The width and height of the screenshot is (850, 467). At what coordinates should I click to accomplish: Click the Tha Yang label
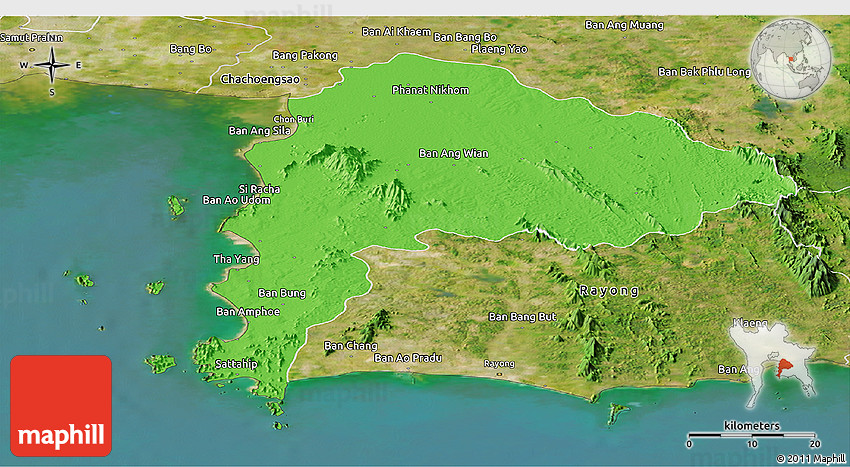click(237, 259)
